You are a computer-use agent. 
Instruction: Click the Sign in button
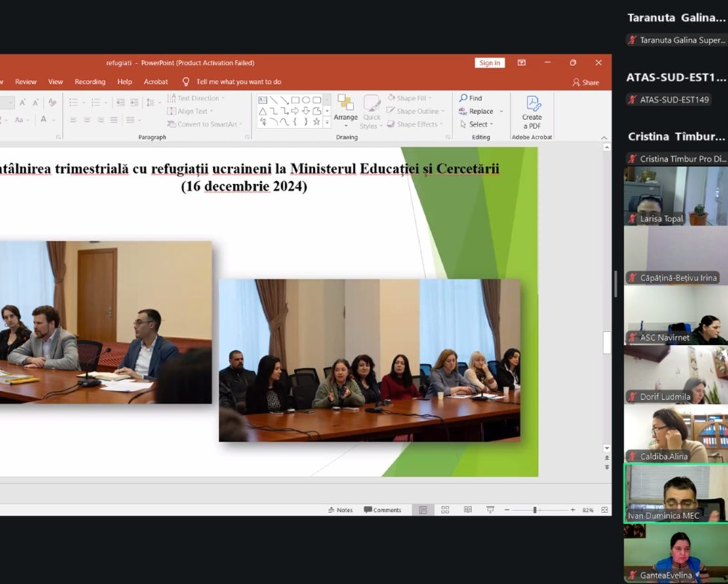pyautogui.click(x=489, y=63)
